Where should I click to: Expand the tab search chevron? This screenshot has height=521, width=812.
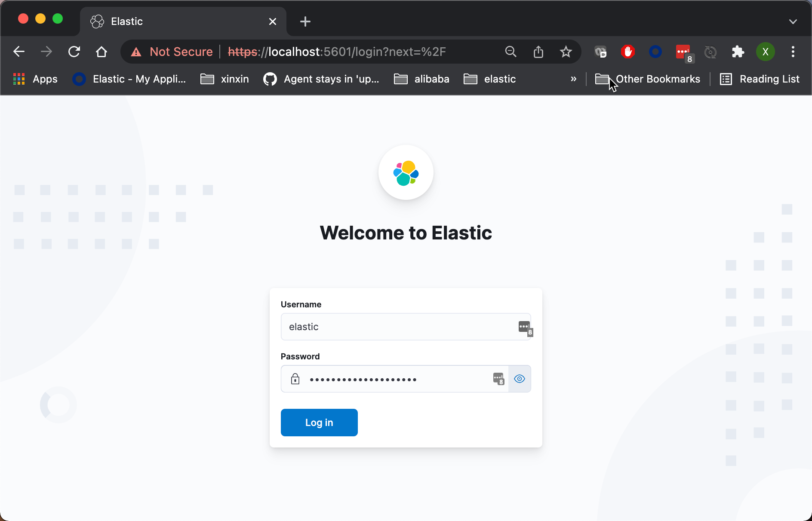[x=793, y=21]
